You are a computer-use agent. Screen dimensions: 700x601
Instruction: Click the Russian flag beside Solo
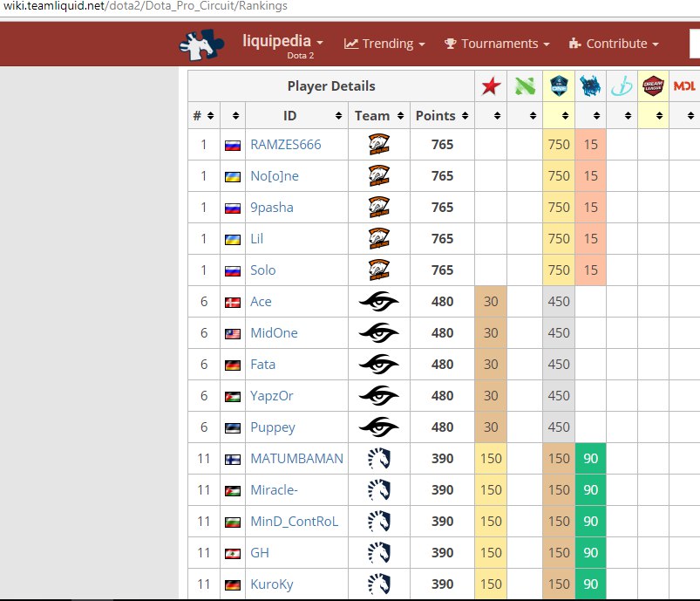pos(233,270)
